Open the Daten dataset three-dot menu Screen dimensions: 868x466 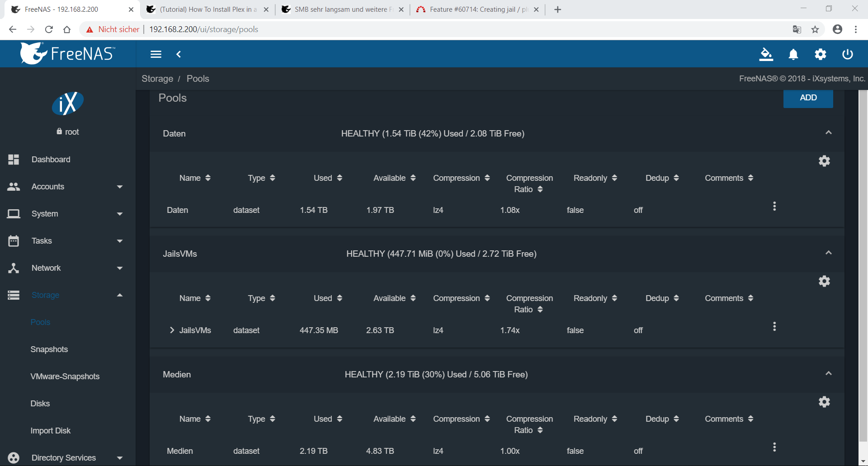pyautogui.click(x=774, y=206)
